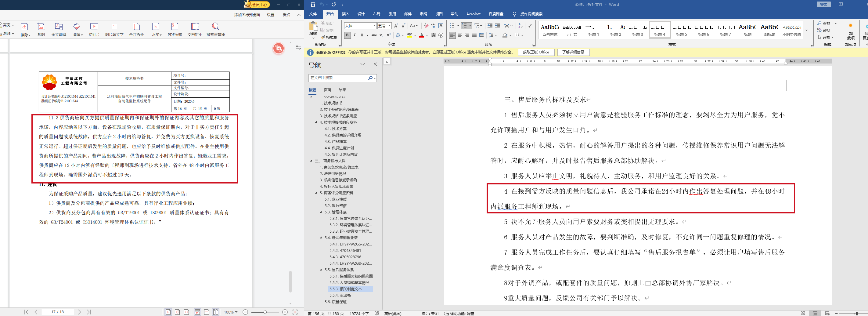Image resolution: width=868 pixels, height=316 pixels.
Task: Jump to the last PDF page
Action: click(x=89, y=312)
